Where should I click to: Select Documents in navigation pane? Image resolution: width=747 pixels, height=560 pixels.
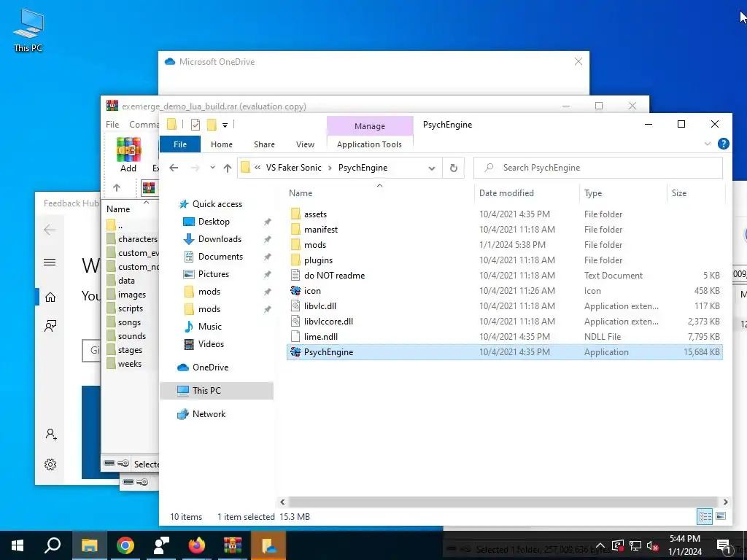tap(220, 257)
